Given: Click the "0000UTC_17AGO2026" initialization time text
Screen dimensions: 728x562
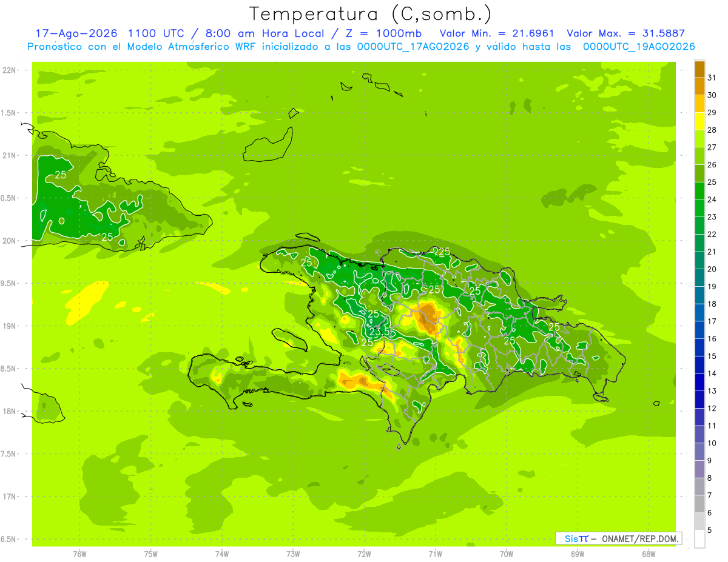Looking at the screenshot, I should pyautogui.click(x=414, y=47).
